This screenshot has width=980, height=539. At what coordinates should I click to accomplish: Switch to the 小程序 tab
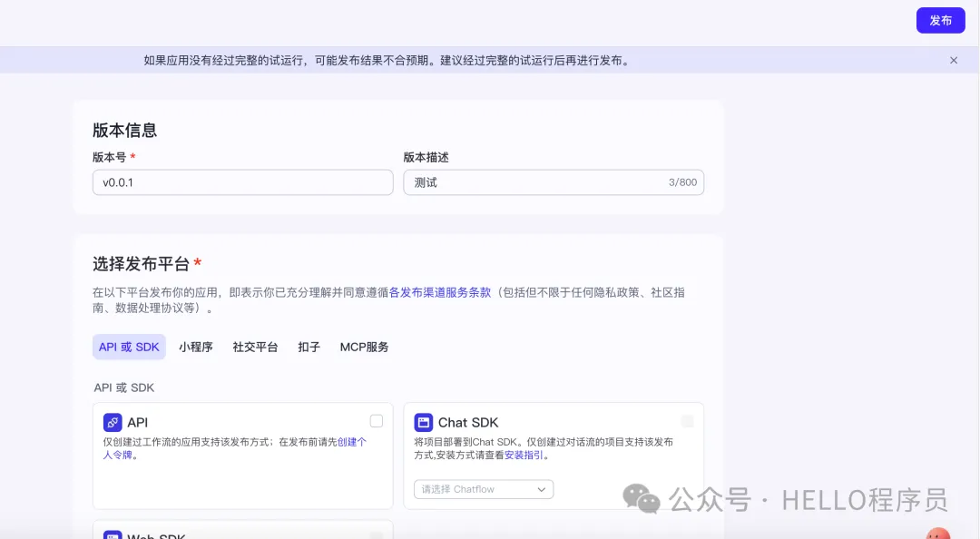pos(196,347)
